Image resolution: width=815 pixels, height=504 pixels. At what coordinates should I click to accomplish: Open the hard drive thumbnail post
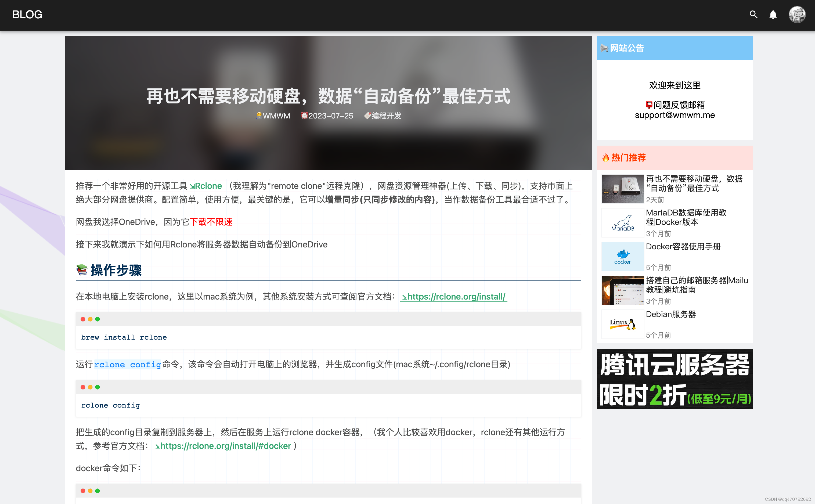[622, 189]
